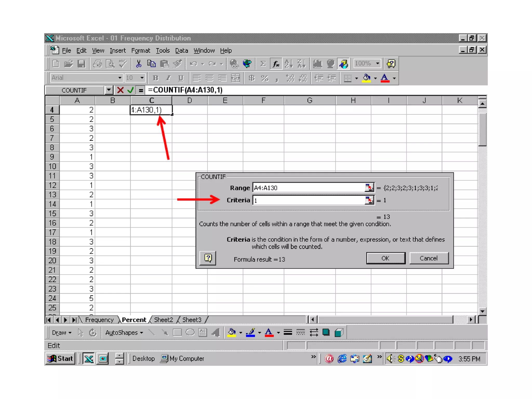
Task: Collapse the Range field dialog icon
Action: tap(369, 188)
